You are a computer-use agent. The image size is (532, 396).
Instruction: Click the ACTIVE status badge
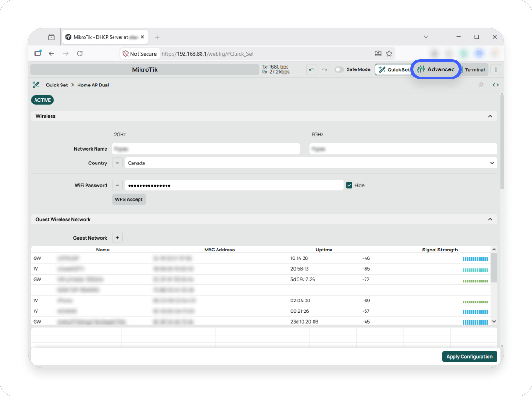pos(43,100)
